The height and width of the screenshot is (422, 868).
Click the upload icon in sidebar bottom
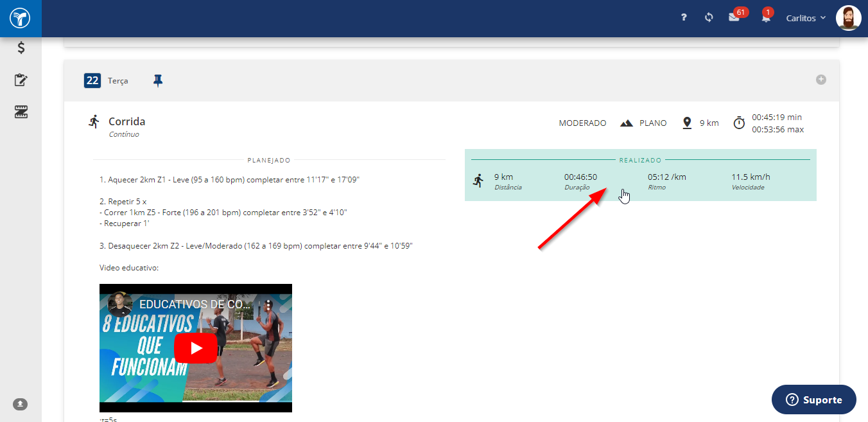(21, 404)
